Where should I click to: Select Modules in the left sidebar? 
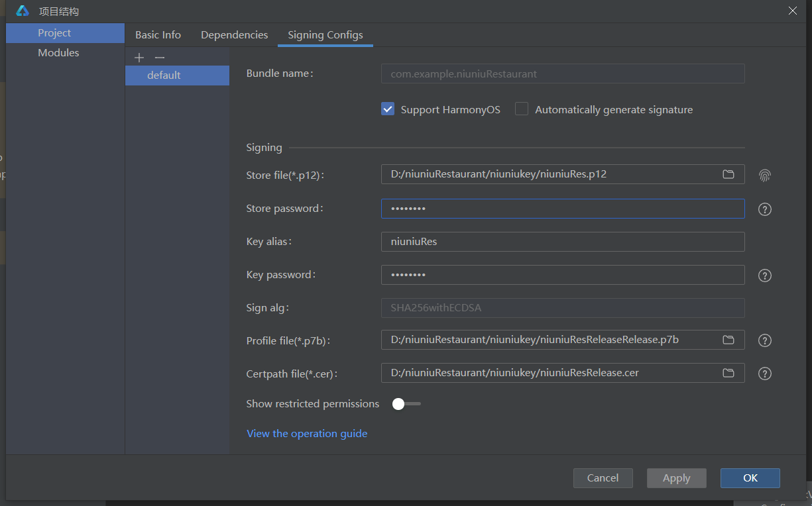(58, 53)
